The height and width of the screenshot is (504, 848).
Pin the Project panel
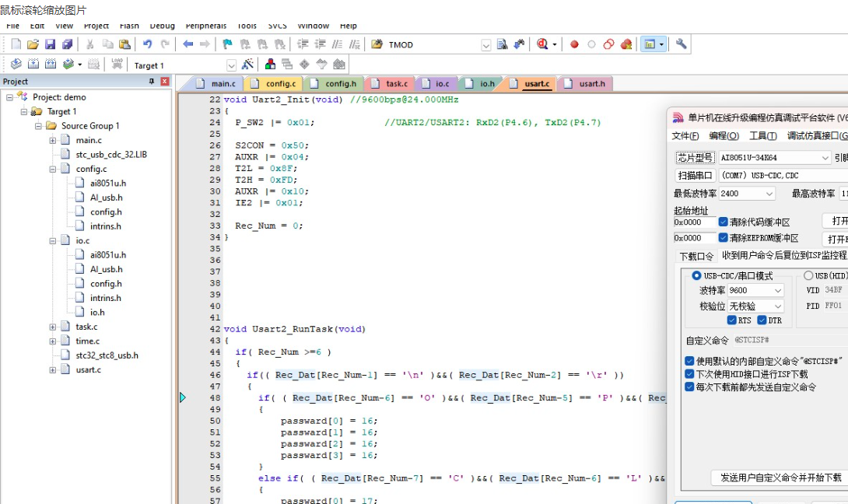(152, 81)
